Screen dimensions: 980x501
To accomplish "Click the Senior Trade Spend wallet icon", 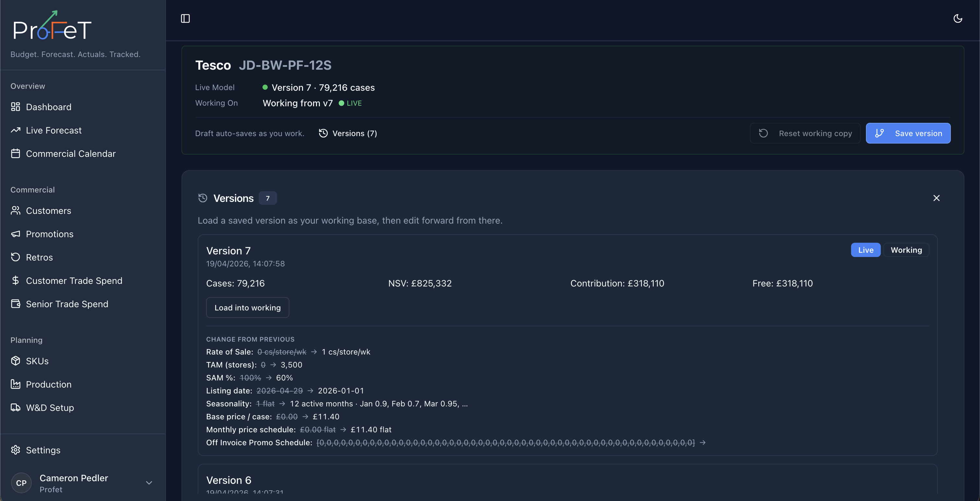I will [16, 304].
